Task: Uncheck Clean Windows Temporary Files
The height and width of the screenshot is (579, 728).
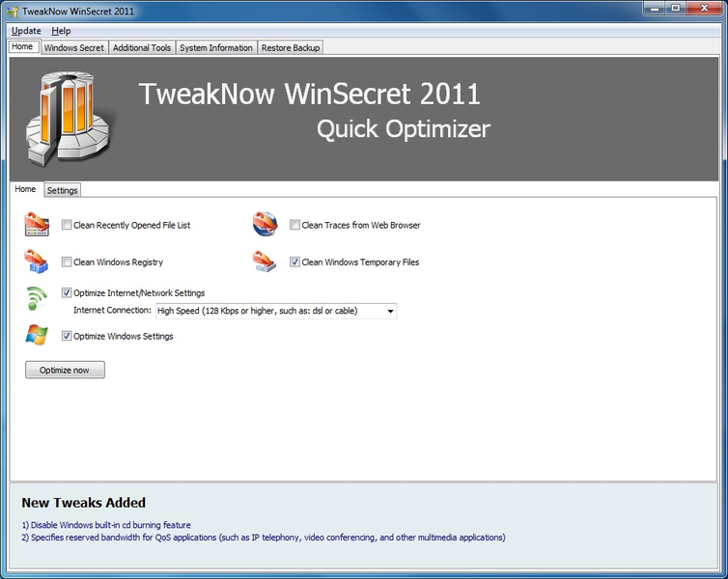Action: click(x=295, y=262)
